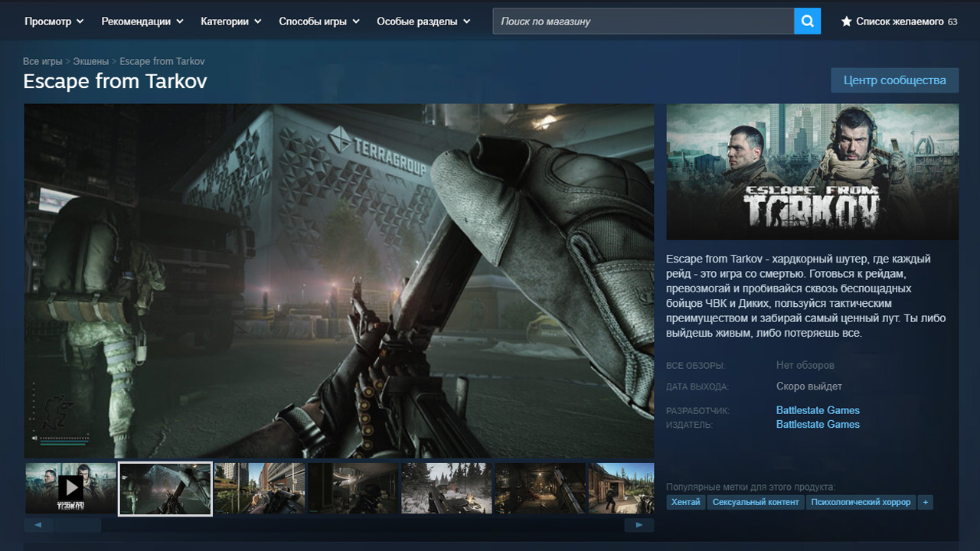Expand the Категории dropdown

(230, 21)
